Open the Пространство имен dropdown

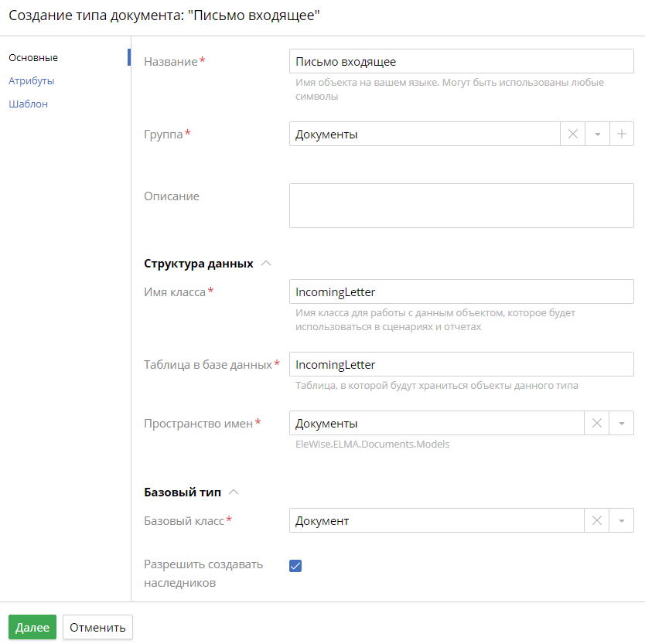[622, 423]
